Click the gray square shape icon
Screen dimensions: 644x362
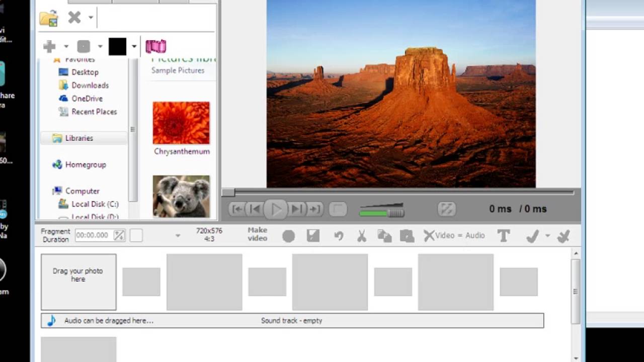[x=84, y=47]
